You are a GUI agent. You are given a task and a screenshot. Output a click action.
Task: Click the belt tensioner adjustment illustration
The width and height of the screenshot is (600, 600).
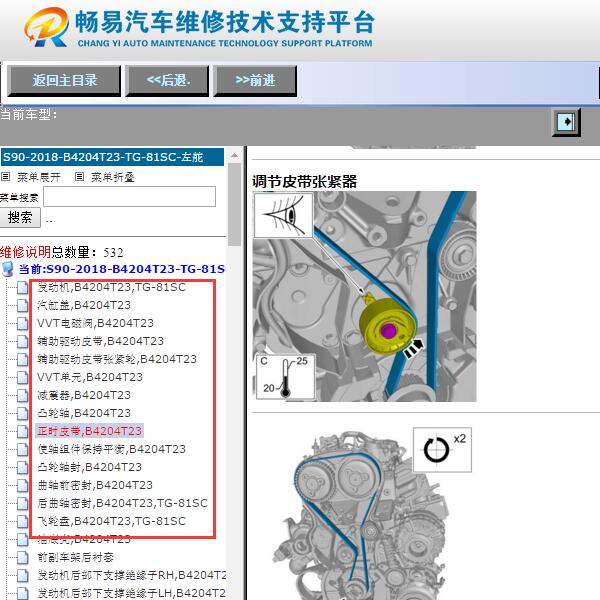(364, 296)
